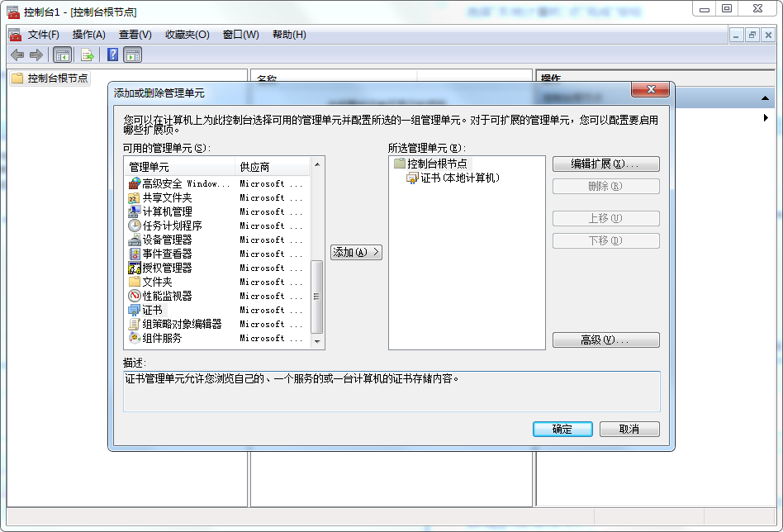
Task: Click the 证书(本地计算机) certificate icon
Action: (x=412, y=178)
